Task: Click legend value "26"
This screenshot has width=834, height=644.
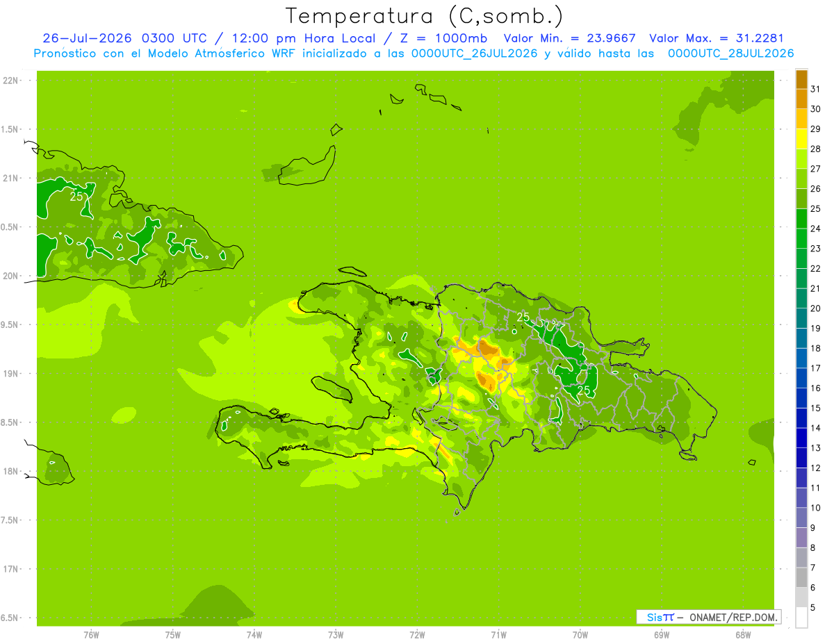Action: 815,189
